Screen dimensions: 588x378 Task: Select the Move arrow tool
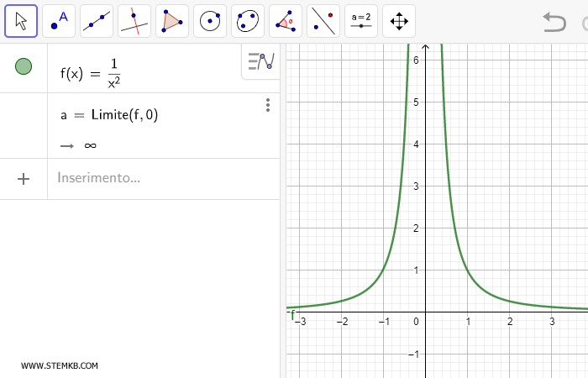click(x=21, y=21)
